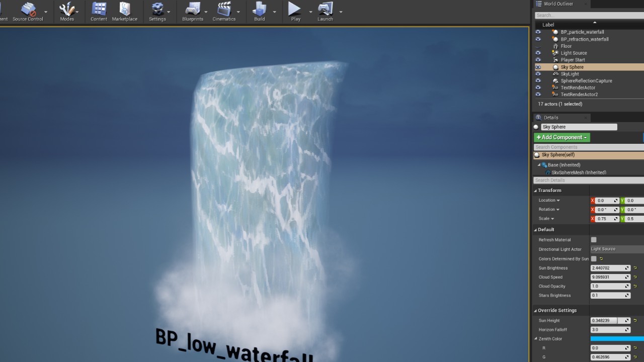Image resolution: width=644 pixels, height=362 pixels.
Task: Open the Marketplace icon
Action: 124,11
